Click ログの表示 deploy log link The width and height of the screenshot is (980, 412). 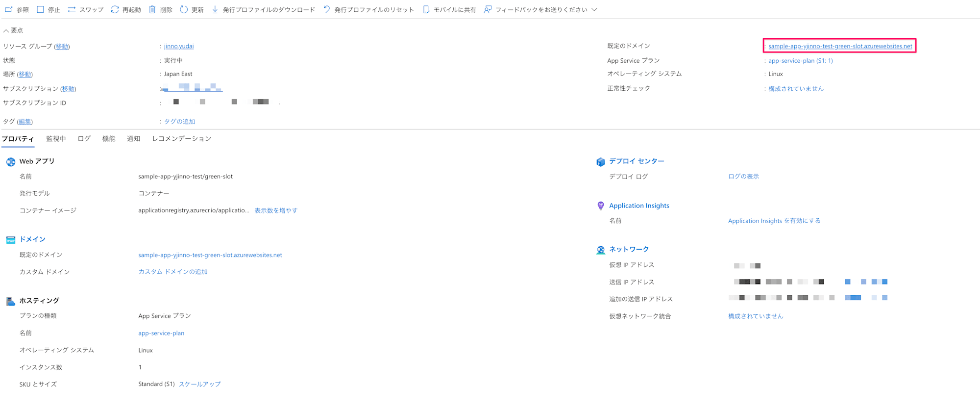(743, 177)
